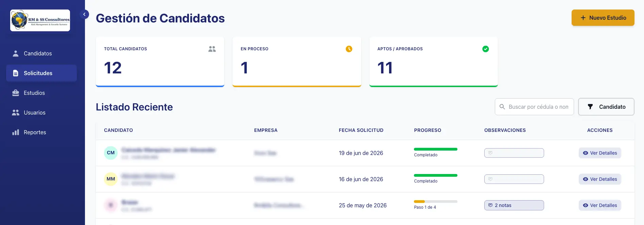Select date 19 de jun de 2026
This screenshot has width=644, height=225.
click(x=361, y=153)
